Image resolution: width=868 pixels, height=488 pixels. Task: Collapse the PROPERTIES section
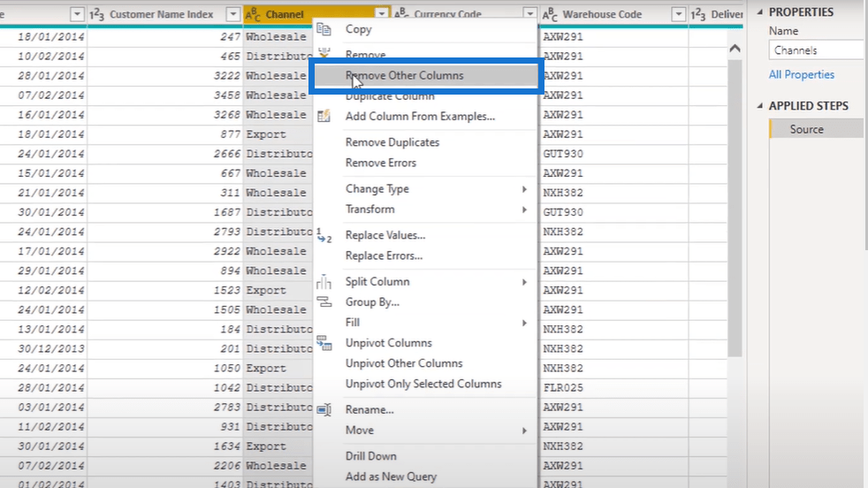(x=759, y=11)
